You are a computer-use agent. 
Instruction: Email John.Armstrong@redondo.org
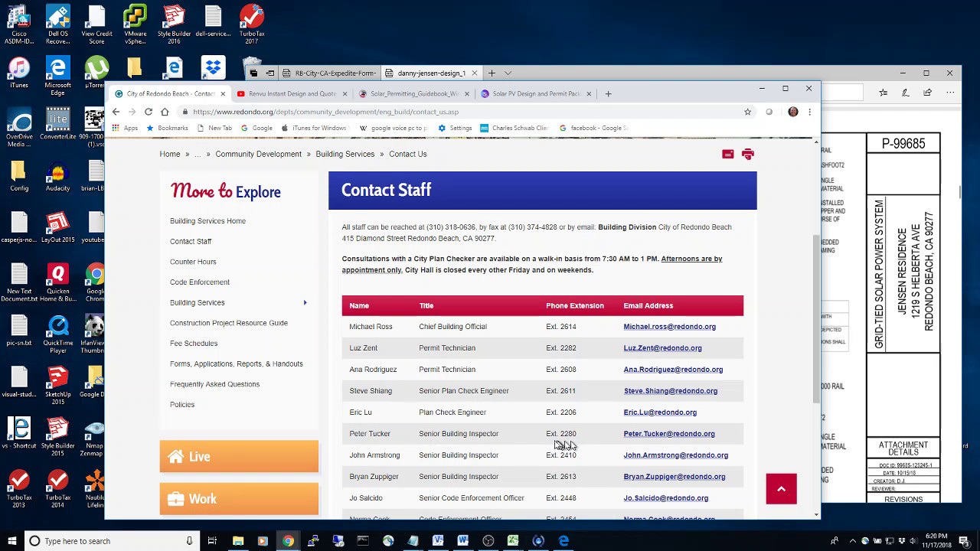tap(676, 455)
